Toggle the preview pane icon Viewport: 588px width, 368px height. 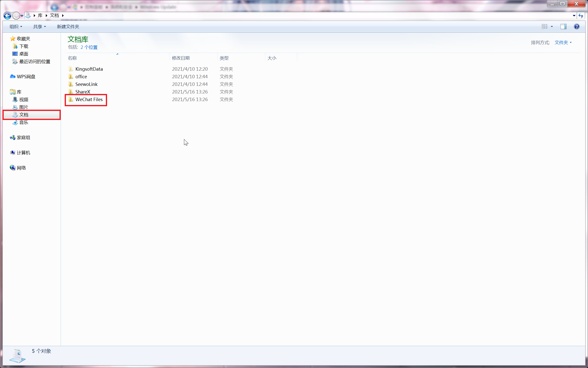[563, 26]
